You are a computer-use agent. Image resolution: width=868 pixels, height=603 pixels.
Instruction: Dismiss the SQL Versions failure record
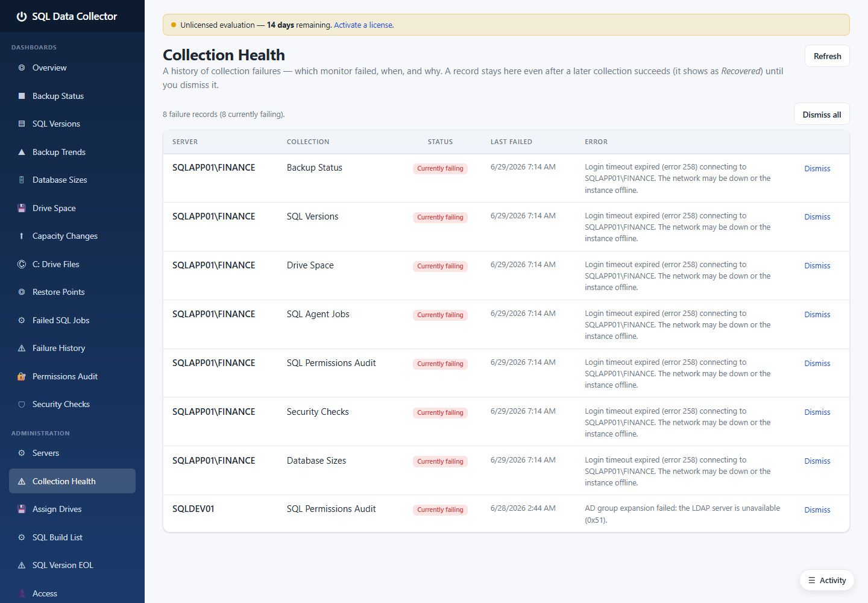click(x=817, y=216)
